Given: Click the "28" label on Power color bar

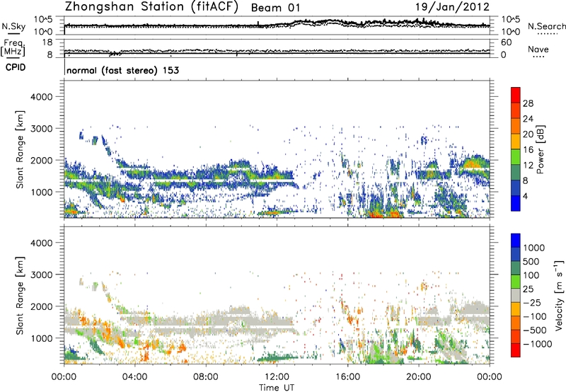Looking at the screenshot, I should coord(528,103).
